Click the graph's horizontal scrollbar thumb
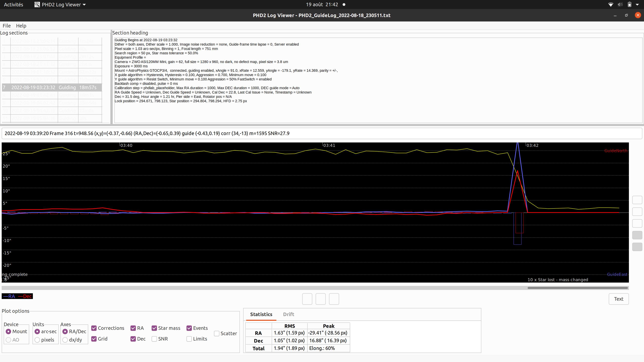 click(577, 288)
